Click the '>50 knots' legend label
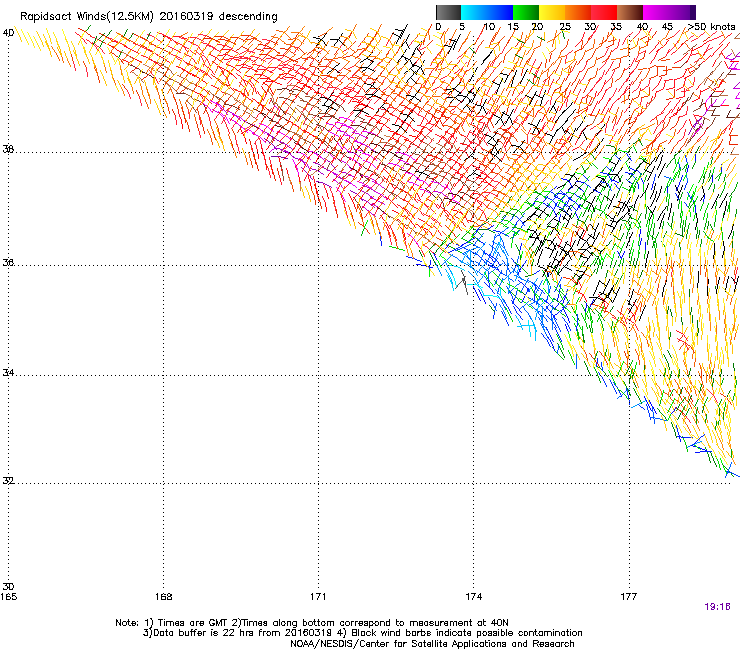Screen dimensions: 740x650 tap(711, 27)
